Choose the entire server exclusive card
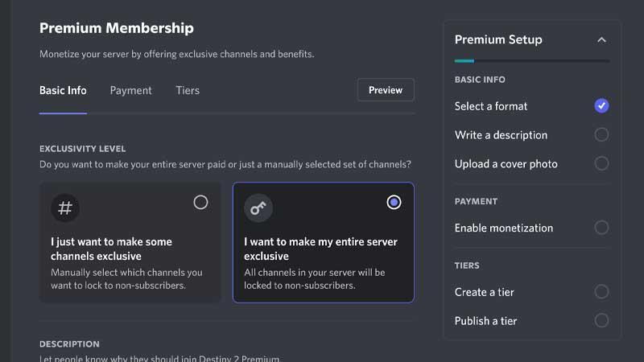 [x=324, y=243]
